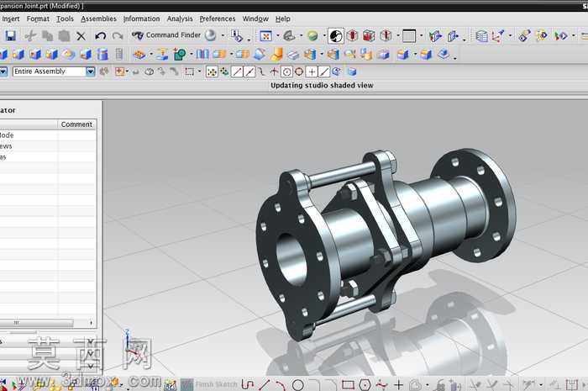Click the Save floppy disk icon
588x391 pixels.
tap(10, 36)
